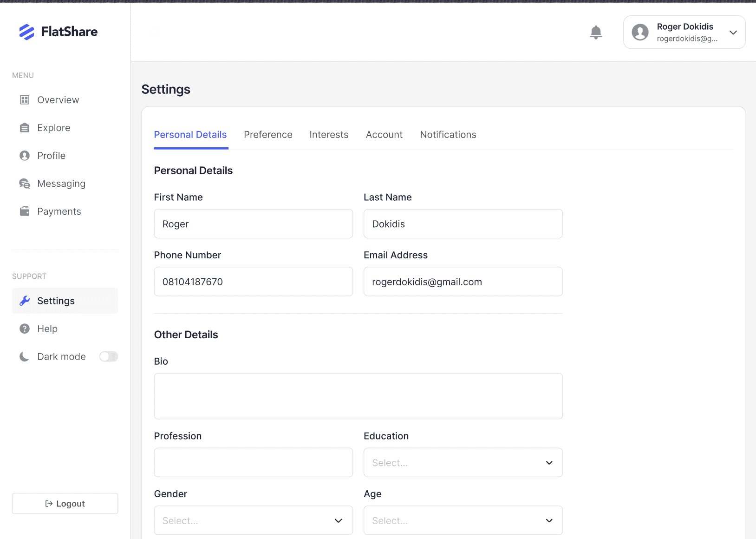Click into the Bio text area
The height and width of the screenshot is (539, 756).
click(358, 396)
